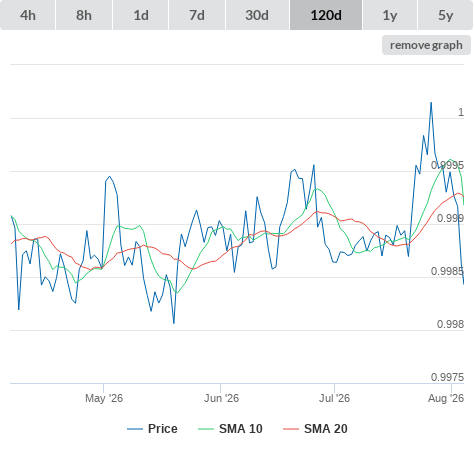Toggle the Price series in legend
Screen dimensions: 474x455
[163, 429]
